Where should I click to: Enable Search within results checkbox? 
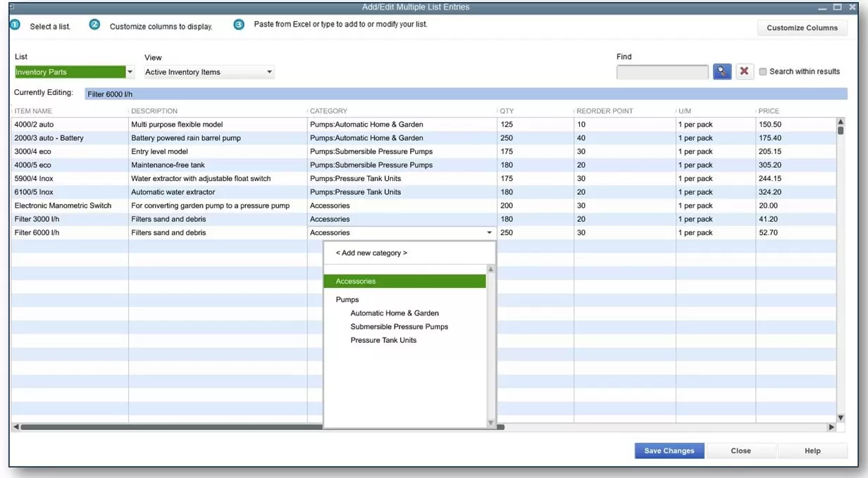pyautogui.click(x=763, y=72)
